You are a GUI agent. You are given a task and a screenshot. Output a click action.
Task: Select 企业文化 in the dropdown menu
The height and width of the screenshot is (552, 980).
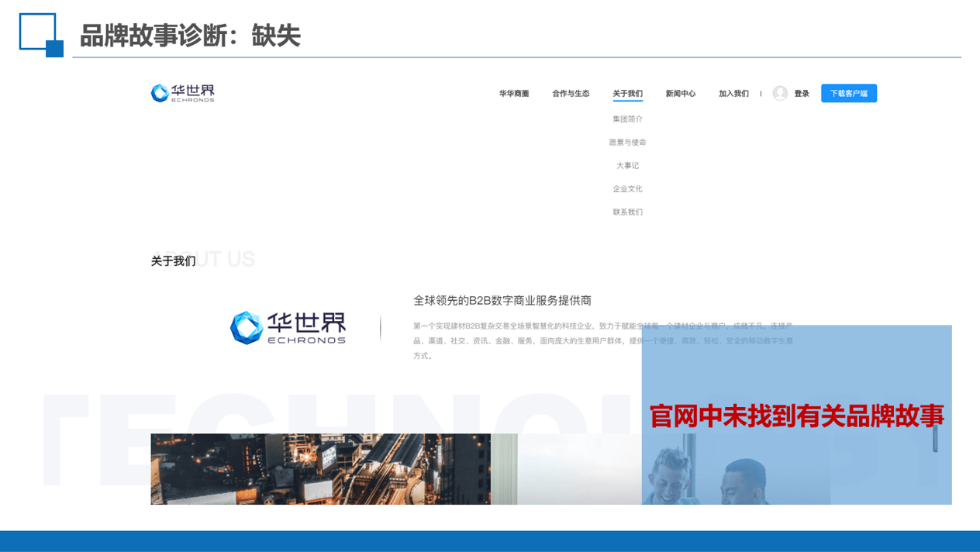[627, 189]
